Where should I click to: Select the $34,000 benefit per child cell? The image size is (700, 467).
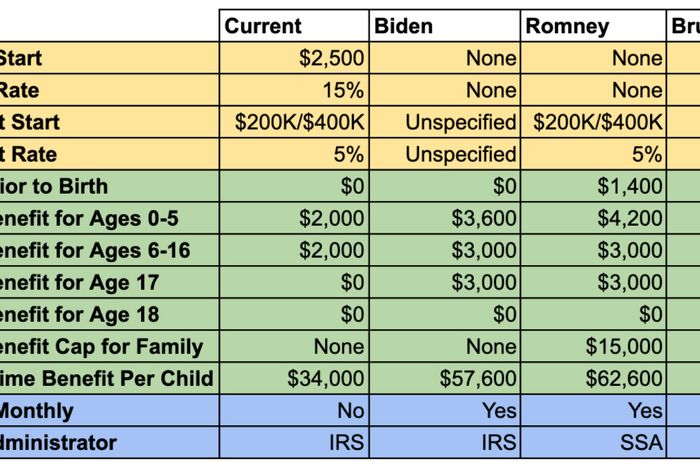point(293,378)
